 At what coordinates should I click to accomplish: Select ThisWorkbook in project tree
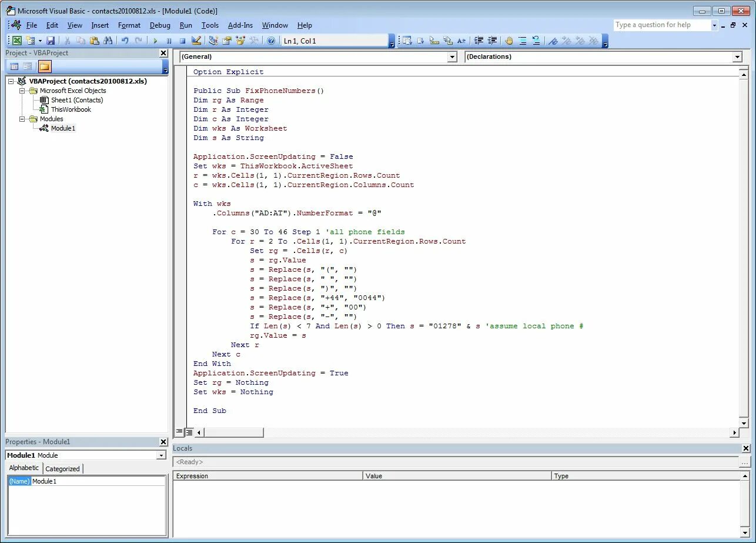click(71, 109)
